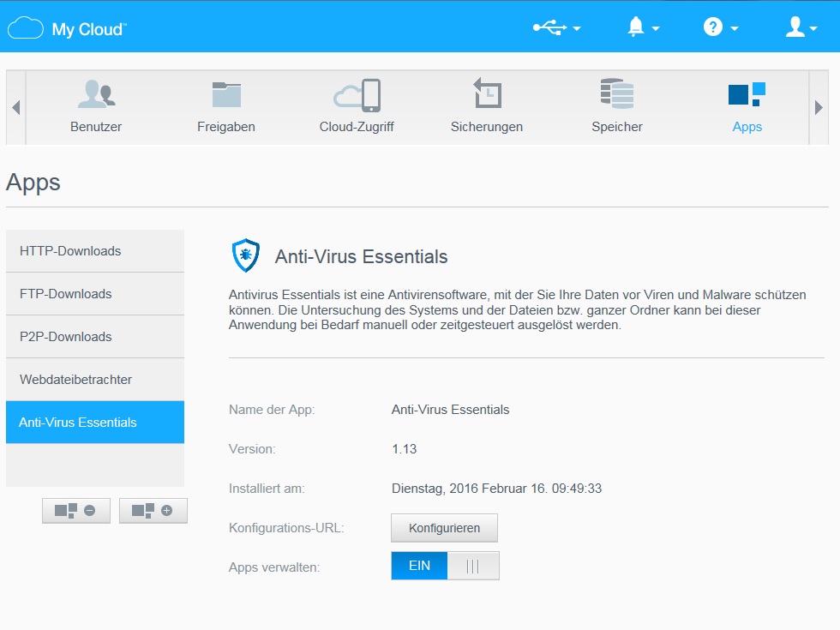Select the Apps tab in navigation
Screen dimensions: 840x630
(x=747, y=106)
